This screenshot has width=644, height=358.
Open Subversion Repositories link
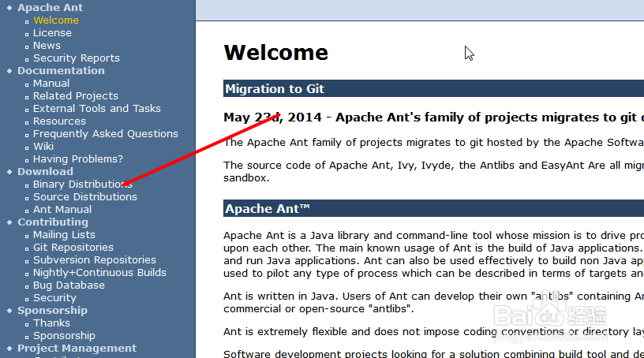coord(95,260)
